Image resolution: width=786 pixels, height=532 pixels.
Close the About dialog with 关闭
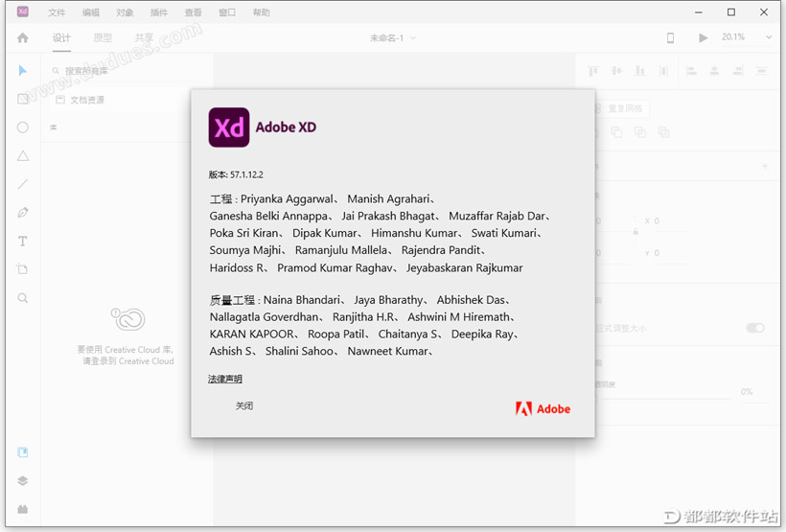[x=244, y=405]
